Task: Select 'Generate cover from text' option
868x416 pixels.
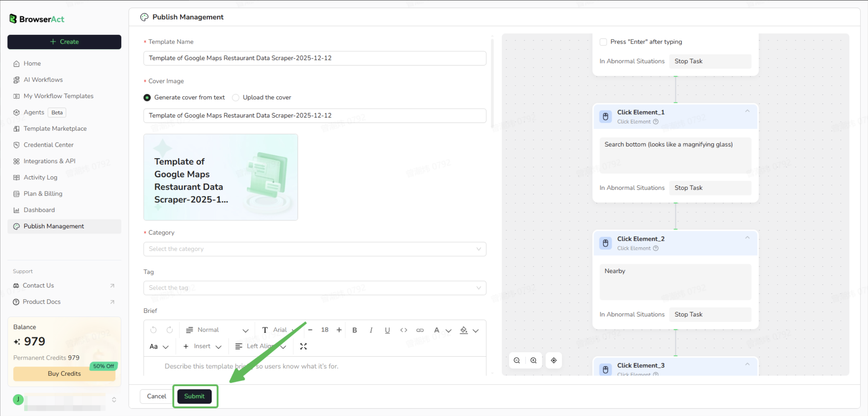Action: 147,97
